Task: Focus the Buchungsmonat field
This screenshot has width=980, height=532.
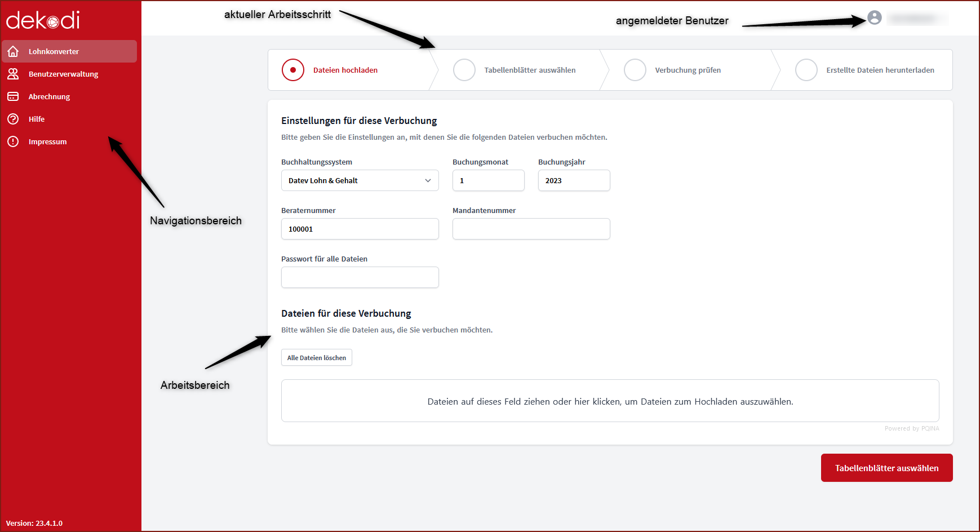Action: click(489, 180)
